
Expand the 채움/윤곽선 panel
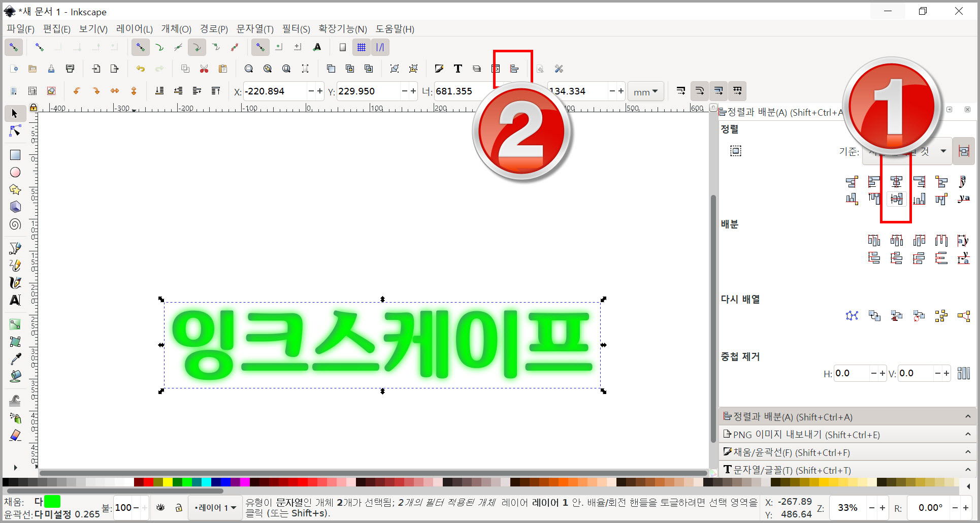[x=847, y=452]
